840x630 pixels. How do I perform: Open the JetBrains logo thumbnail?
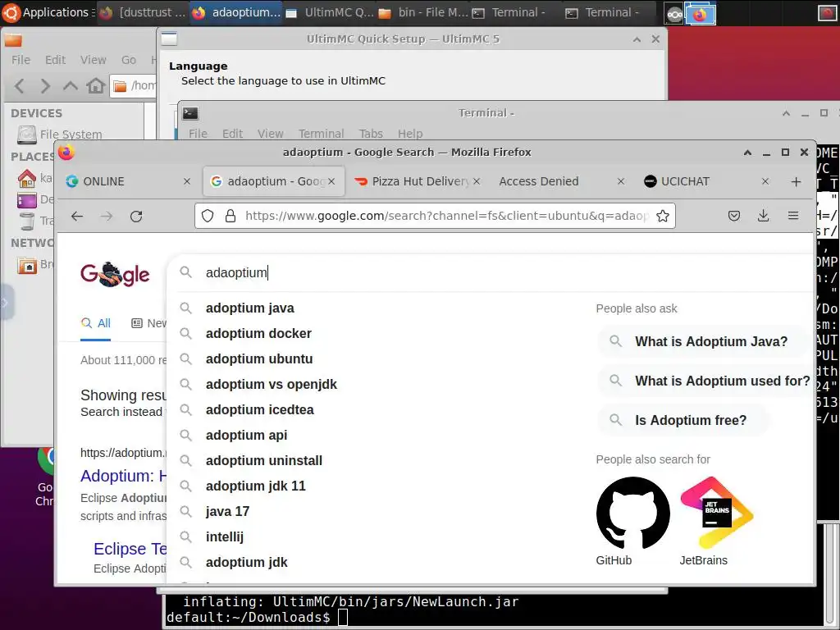[717, 514]
